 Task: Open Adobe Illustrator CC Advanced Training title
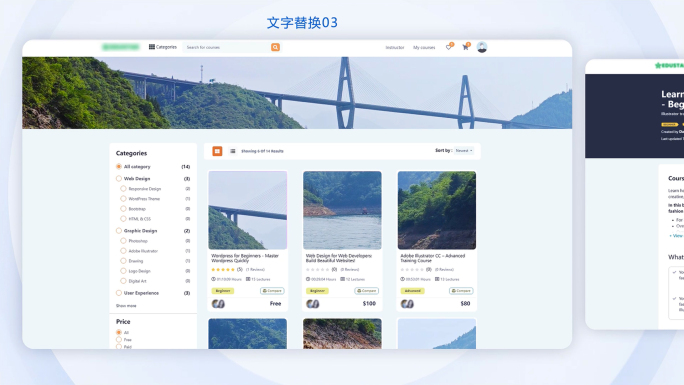(433, 258)
